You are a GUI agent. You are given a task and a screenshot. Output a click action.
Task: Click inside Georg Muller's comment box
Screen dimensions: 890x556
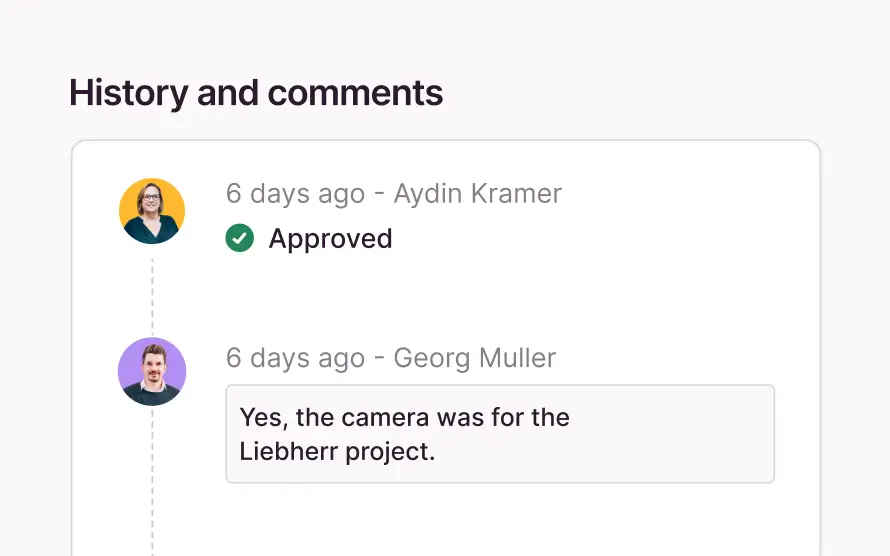pyautogui.click(x=500, y=434)
